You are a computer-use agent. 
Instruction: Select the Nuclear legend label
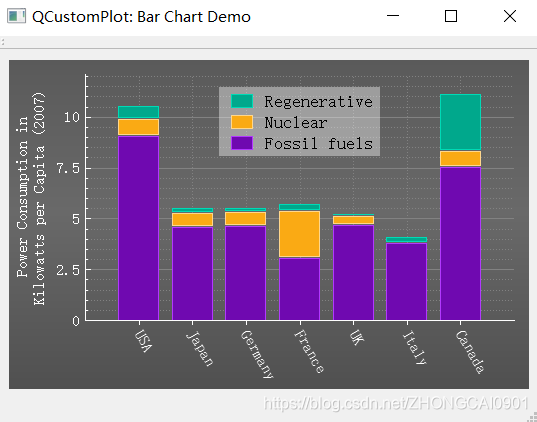coord(296,123)
